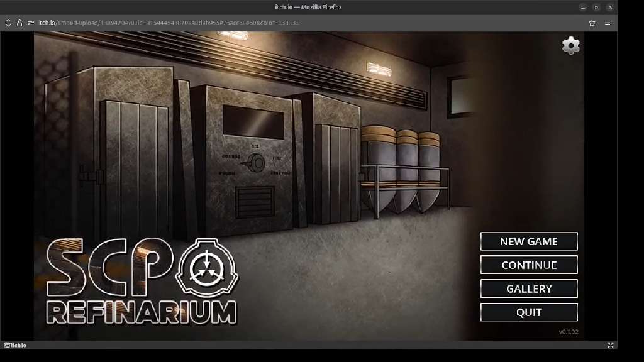Open the Firefox hamburger menu

tap(608, 23)
